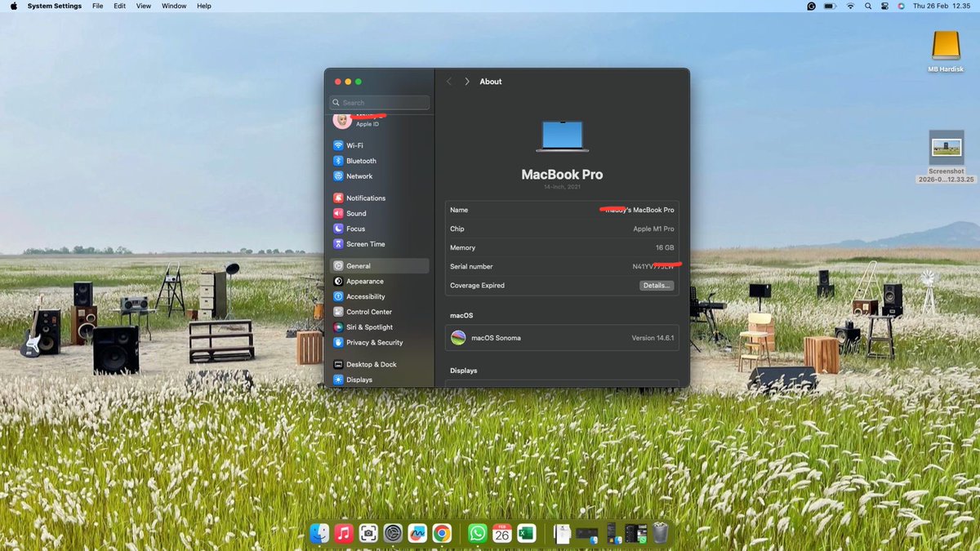The width and height of the screenshot is (980, 551).
Task: Open the File menu
Action: click(98, 6)
